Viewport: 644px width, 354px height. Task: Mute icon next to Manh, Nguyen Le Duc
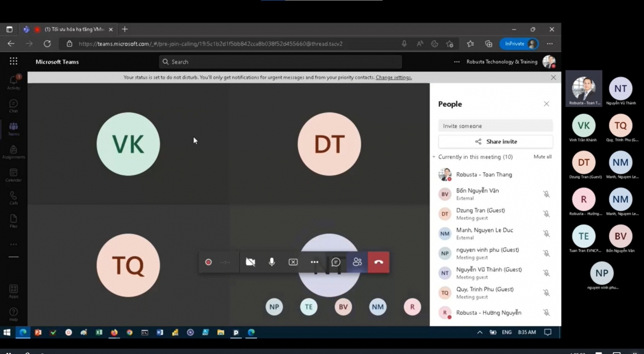(x=546, y=234)
